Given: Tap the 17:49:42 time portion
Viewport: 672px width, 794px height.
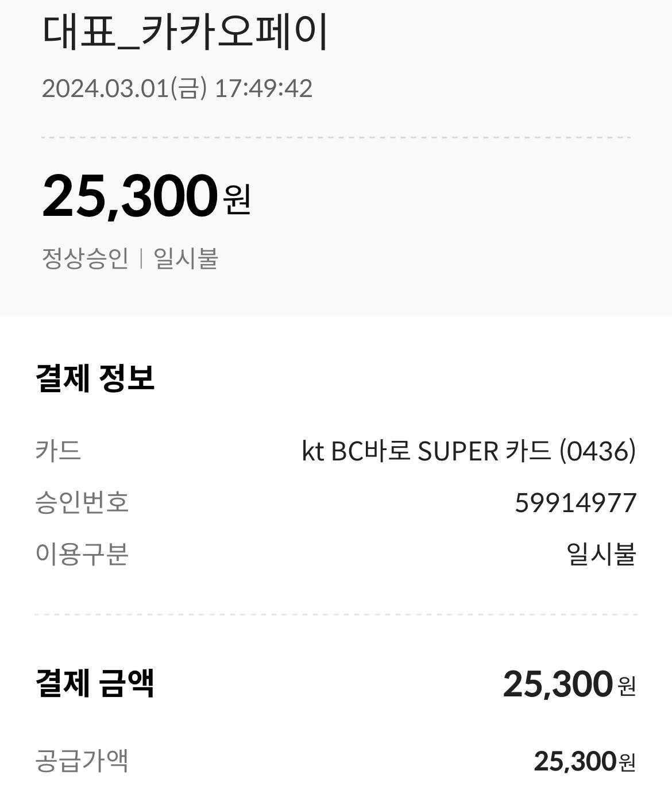Looking at the screenshot, I should [263, 88].
